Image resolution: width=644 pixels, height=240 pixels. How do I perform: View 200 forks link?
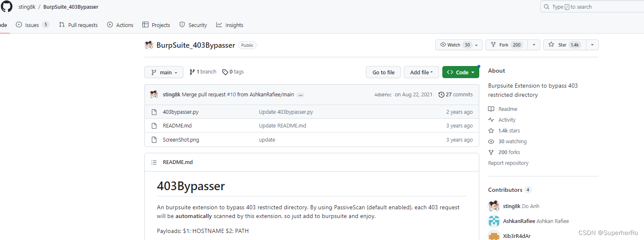504,152
